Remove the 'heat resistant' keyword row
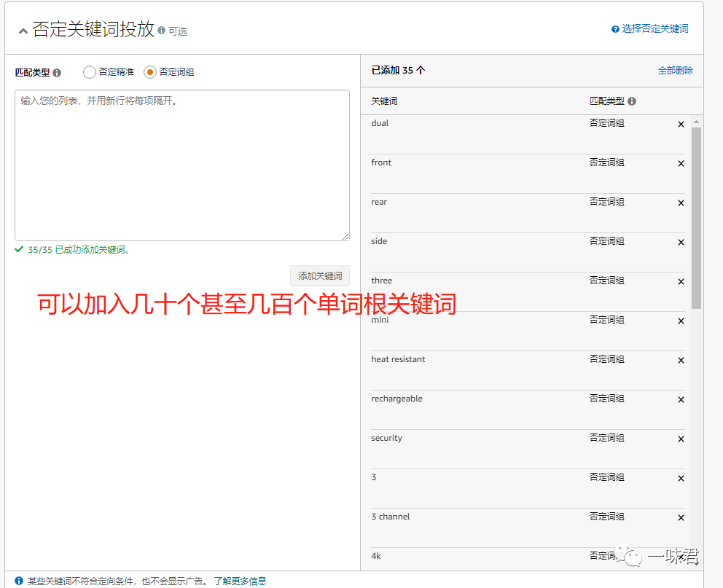The width and height of the screenshot is (723, 588). point(681,361)
